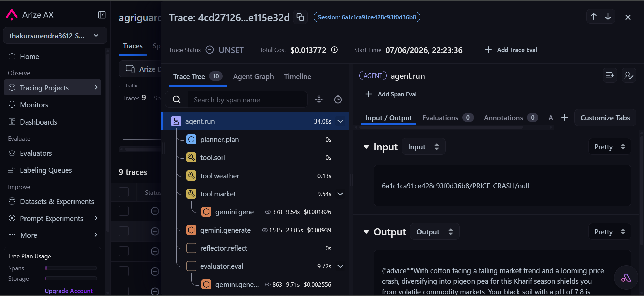This screenshot has height=296, width=644.
Task: Add a new tab plus icon
Action: click(565, 117)
